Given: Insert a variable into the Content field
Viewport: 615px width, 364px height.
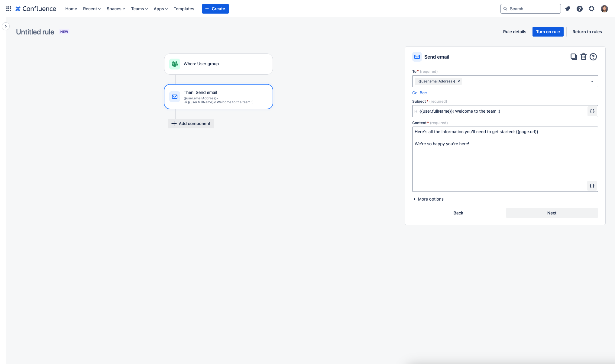Looking at the screenshot, I should [x=592, y=186].
